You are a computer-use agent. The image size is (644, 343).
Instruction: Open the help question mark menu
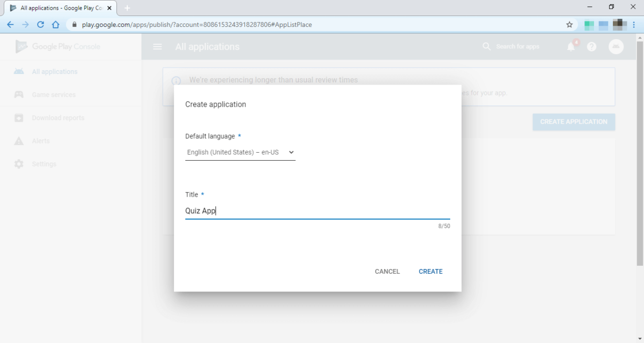tap(591, 47)
